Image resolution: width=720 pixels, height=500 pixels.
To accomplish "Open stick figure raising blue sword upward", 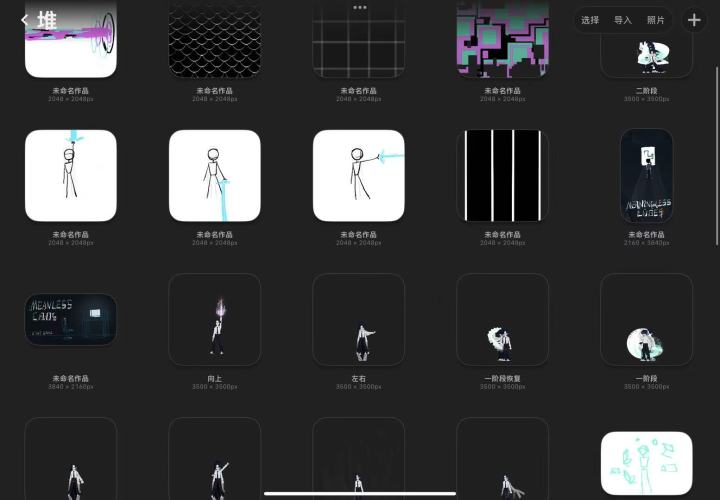I will tap(71, 175).
